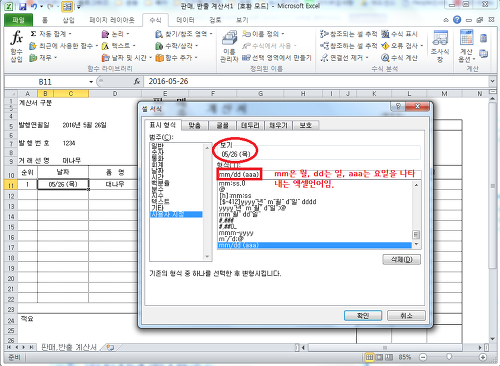500x366 pixels.
Task: Click the zoom slider handle in the status bar
Action: click(x=449, y=357)
